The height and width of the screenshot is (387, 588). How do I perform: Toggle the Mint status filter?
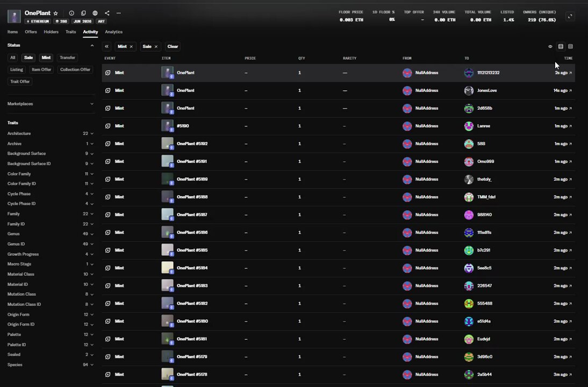pyautogui.click(x=46, y=58)
